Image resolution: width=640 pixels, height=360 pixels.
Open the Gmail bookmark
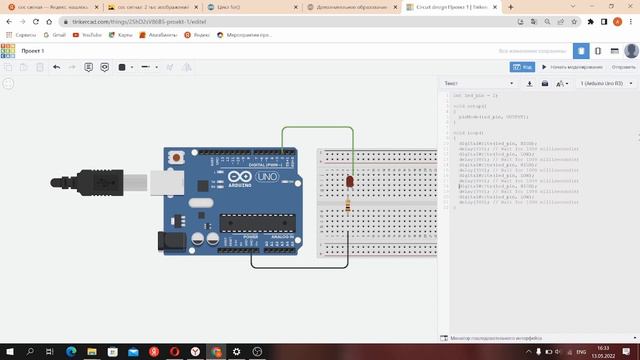pos(55,35)
